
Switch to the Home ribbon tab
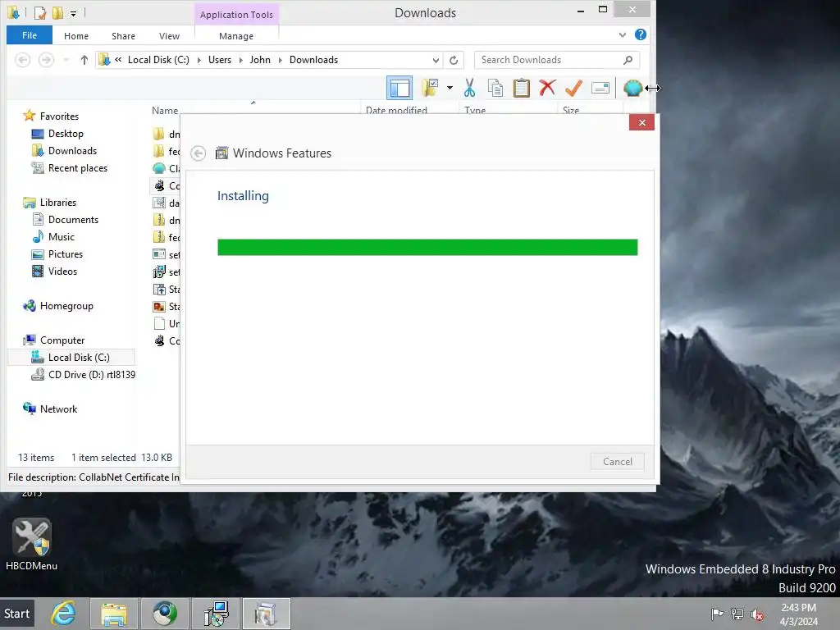point(76,36)
